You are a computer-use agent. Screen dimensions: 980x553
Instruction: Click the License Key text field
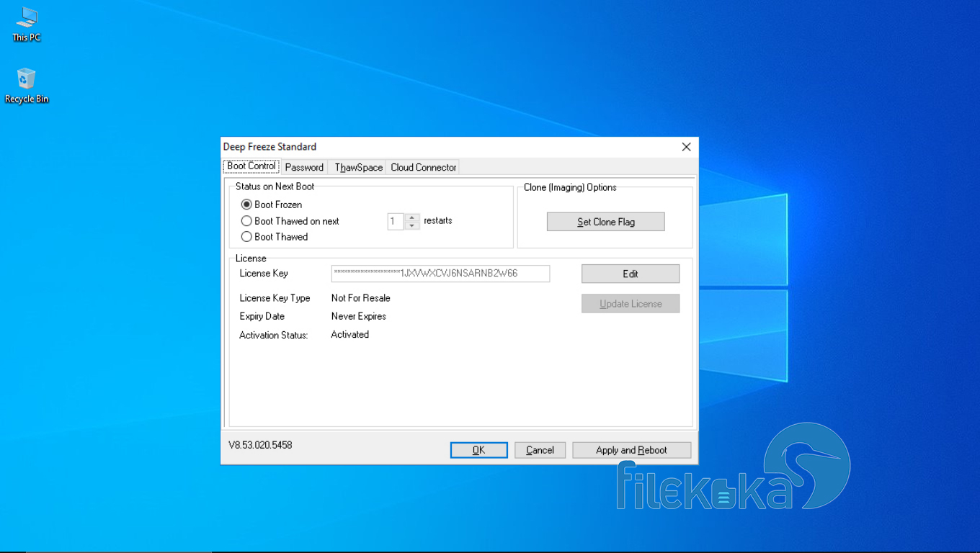tap(440, 274)
